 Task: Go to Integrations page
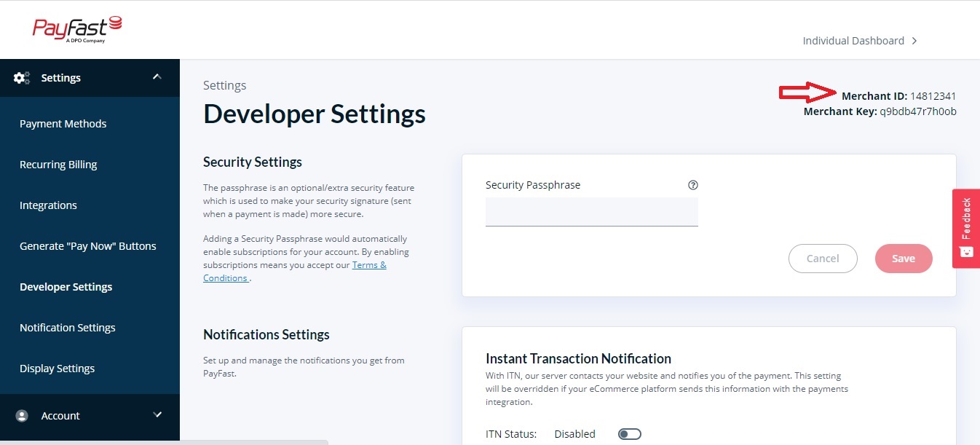tap(48, 205)
